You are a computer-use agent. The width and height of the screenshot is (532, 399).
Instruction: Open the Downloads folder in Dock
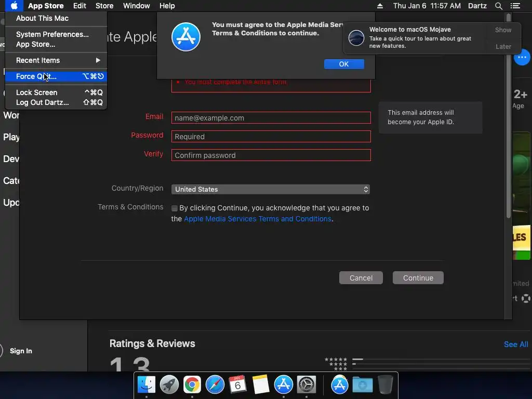coord(362,385)
